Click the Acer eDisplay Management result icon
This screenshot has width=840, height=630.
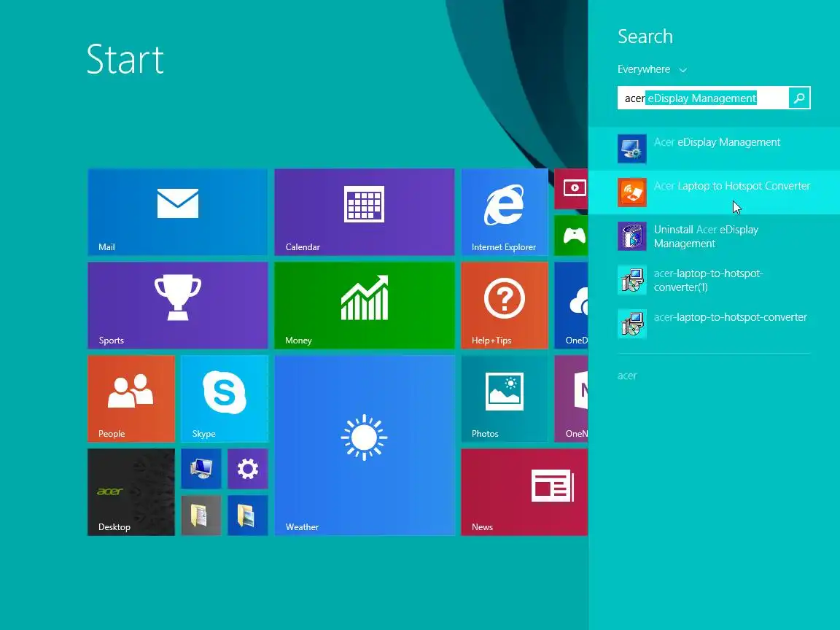632,149
